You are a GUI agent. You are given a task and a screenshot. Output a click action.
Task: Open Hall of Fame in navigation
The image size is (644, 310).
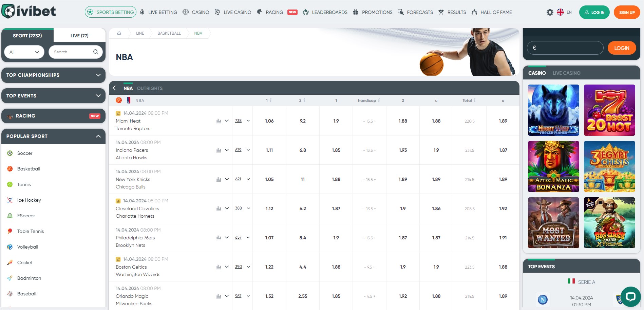coord(492,12)
